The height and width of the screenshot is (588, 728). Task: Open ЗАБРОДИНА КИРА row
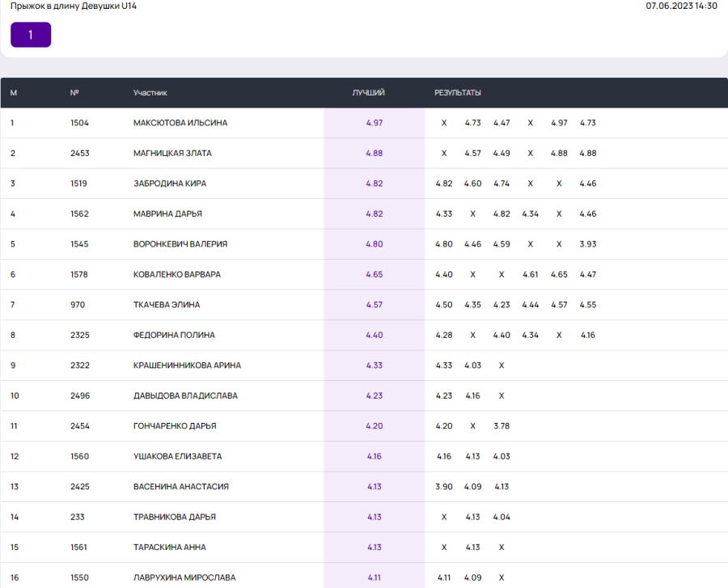pyautogui.click(x=170, y=184)
